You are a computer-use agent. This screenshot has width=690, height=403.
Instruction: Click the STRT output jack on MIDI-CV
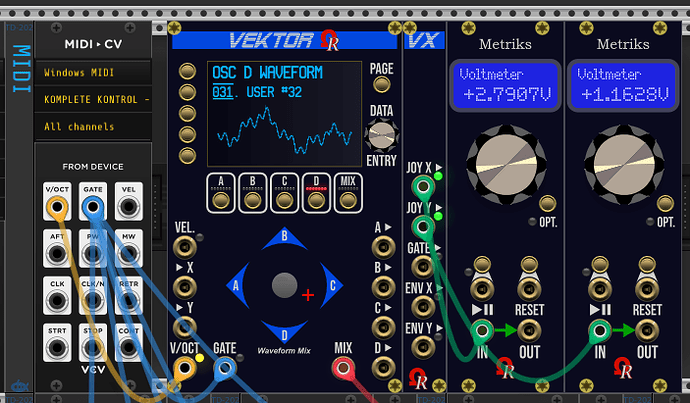coord(57,348)
